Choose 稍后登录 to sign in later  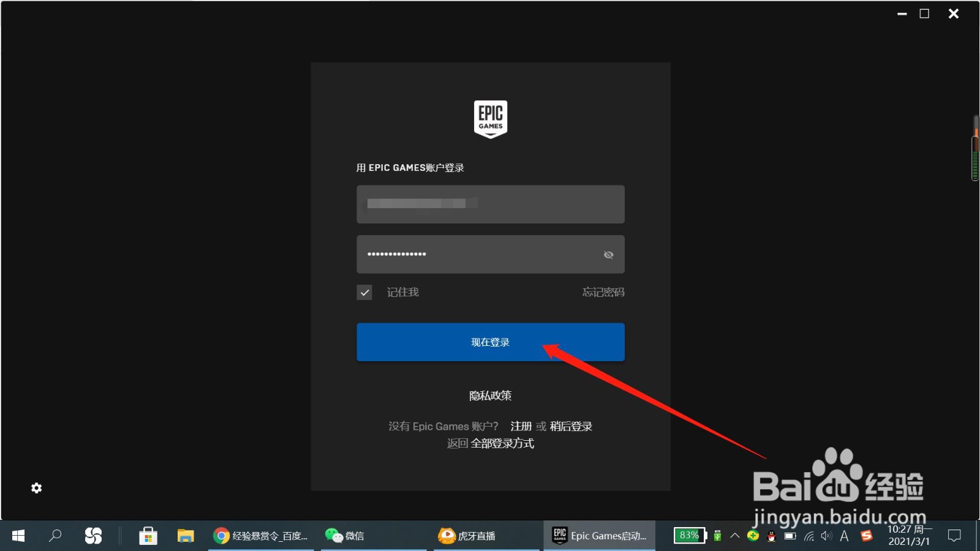[x=571, y=426]
